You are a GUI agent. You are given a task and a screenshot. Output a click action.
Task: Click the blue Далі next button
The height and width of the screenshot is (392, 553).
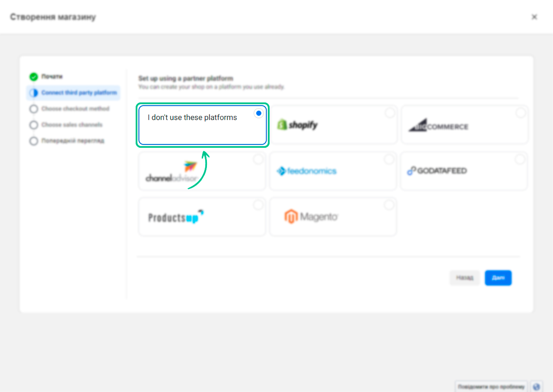[x=498, y=278]
